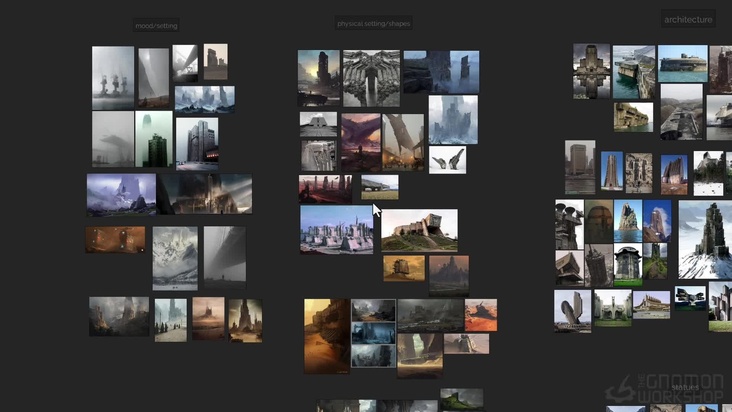The height and width of the screenshot is (412, 732).
Task: Choose dark grey wide stormy landscape image
Action: (x=430, y=315)
